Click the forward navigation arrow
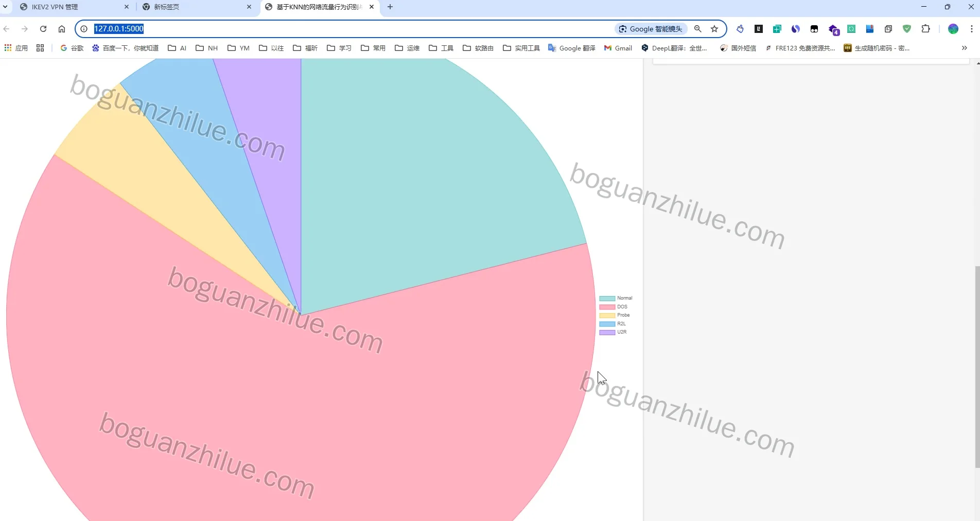This screenshot has height=521, width=980. click(25, 29)
